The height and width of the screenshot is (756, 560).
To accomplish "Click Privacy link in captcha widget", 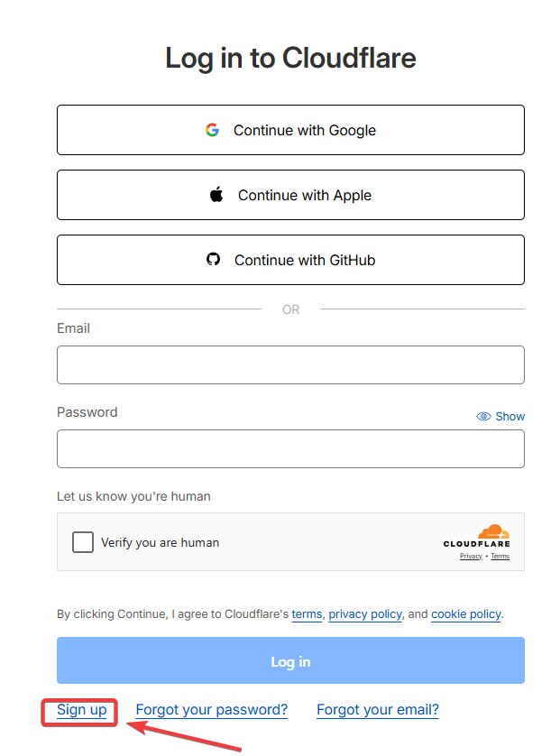I will coord(471,557).
